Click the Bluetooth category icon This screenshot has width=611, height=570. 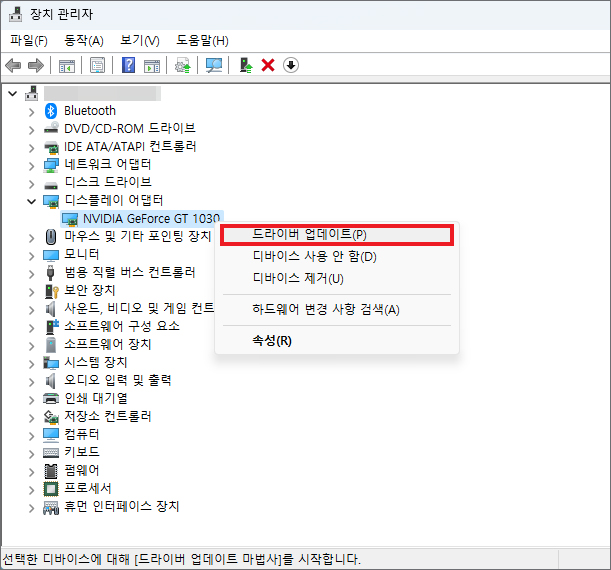coord(51,111)
